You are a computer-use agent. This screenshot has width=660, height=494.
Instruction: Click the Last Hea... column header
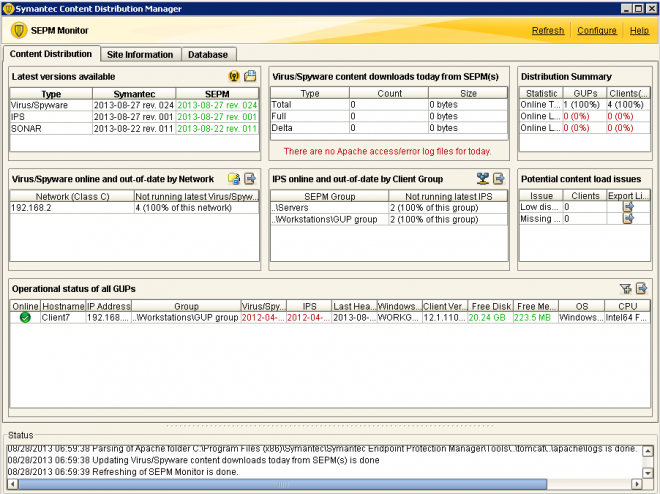[354, 306]
